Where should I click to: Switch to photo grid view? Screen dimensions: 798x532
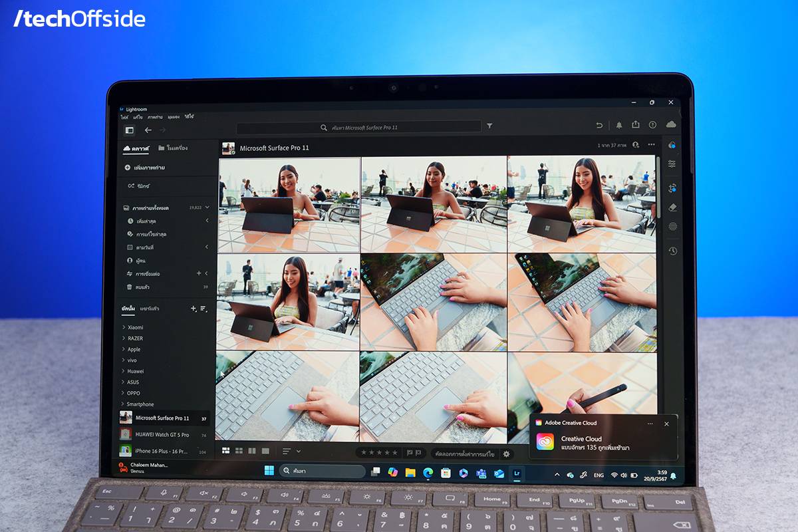tap(226, 450)
